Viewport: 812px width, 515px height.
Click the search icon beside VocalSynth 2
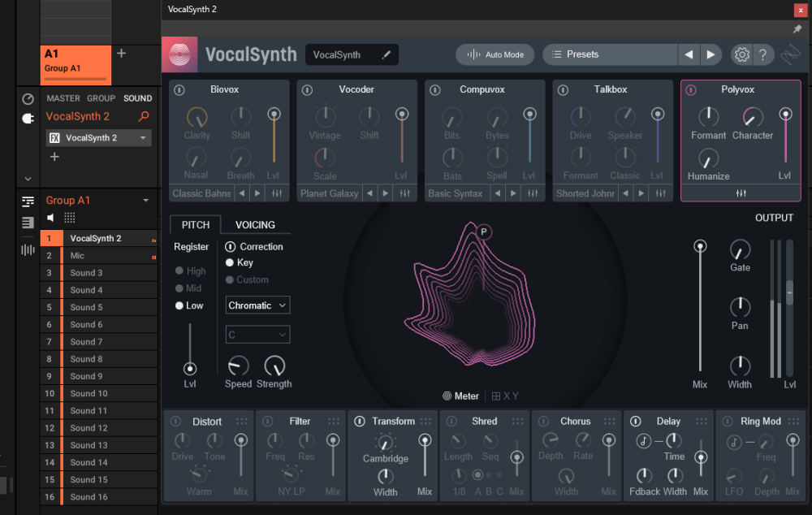144,117
